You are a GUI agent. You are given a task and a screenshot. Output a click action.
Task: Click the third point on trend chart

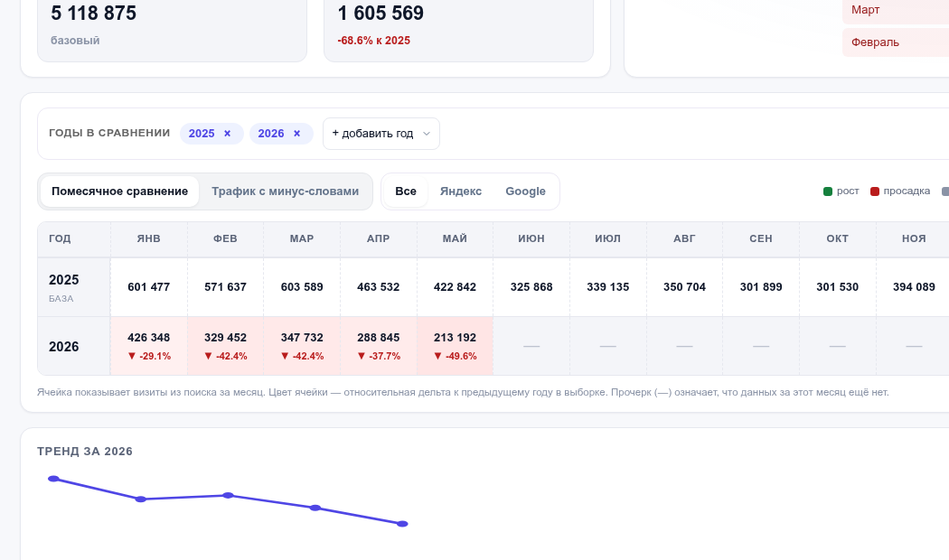coord(228,495)
